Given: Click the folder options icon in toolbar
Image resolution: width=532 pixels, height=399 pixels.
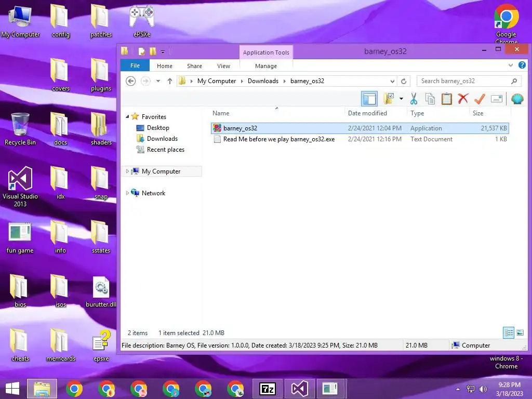Looking at the screenshot, I should pyautogui.click(x=389, y=99).
